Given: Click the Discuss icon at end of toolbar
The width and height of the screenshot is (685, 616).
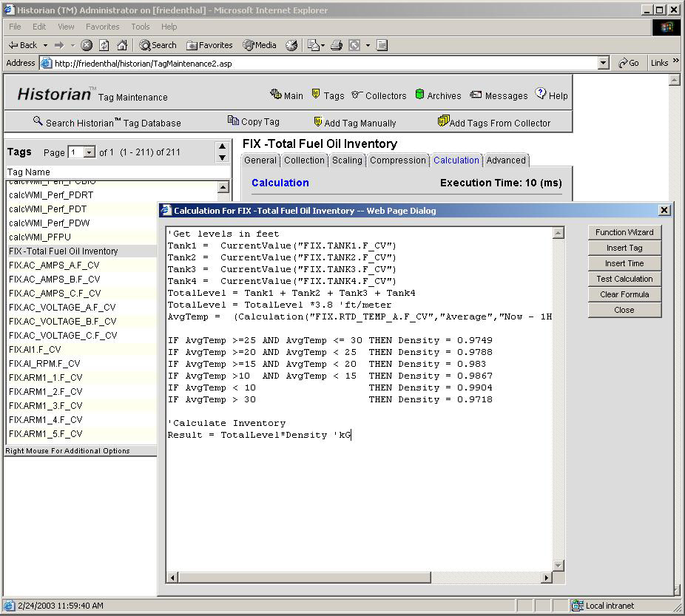Looking at the screenshot, I should pos(382,45).
